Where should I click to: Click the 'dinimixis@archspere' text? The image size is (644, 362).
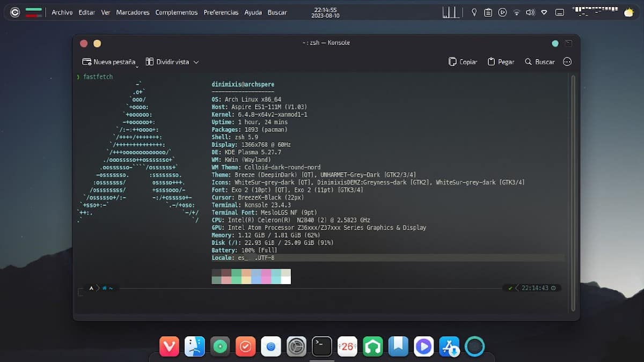(243, 84)
